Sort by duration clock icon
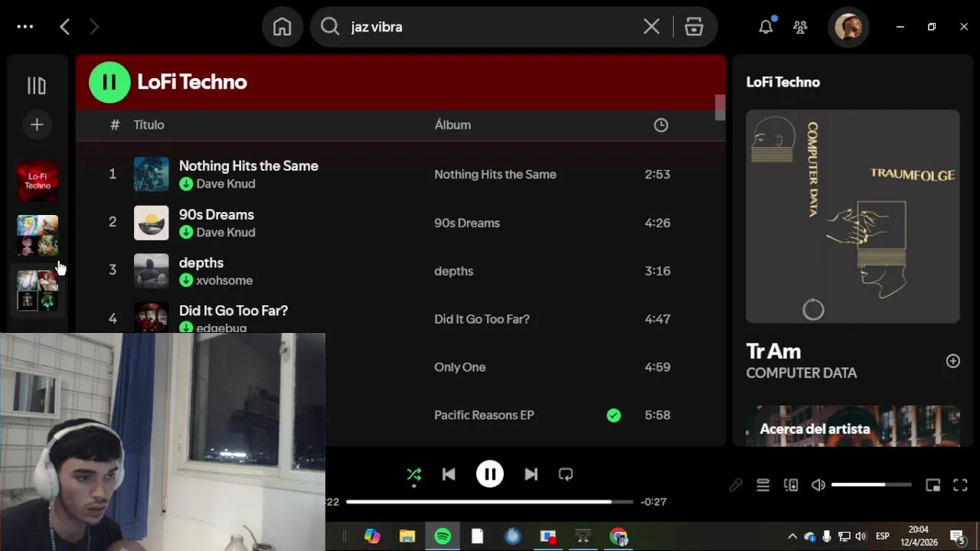 (x=661, y=125)
